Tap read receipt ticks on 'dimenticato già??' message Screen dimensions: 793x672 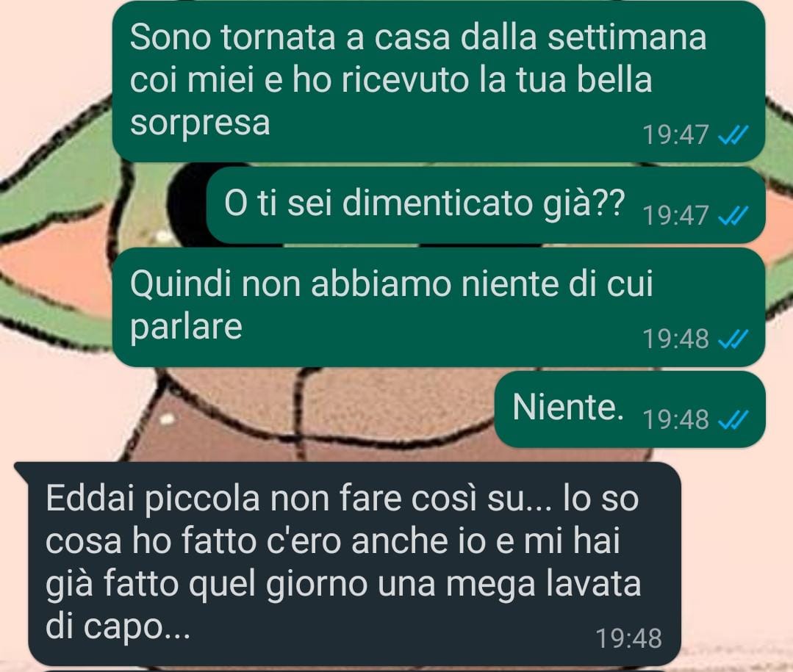(x=733, y=216)
